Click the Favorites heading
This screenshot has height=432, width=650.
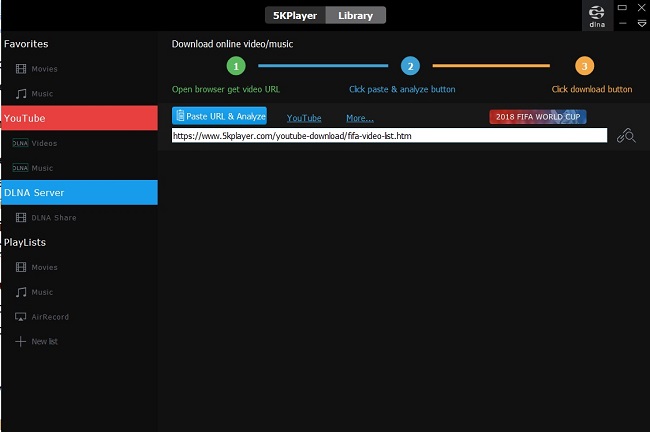pyautogui.click(x=26, y=44)
